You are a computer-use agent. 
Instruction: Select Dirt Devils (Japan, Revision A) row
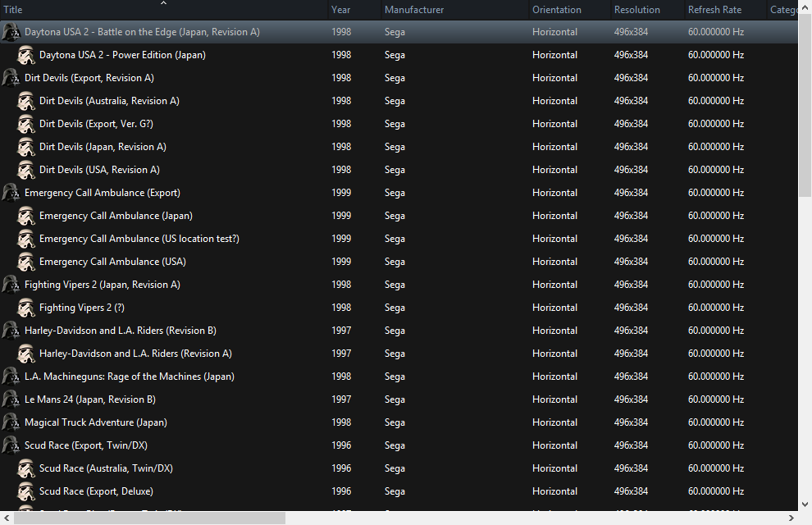(x=399, y=147)
